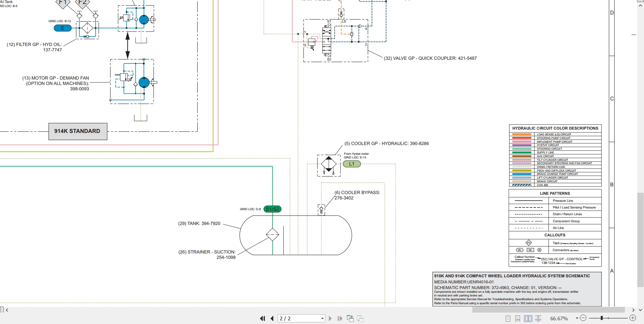The height and width of the screenshot is (324, 644).
Task: Click the Load Sense circuit orange swatch
Action: [522, 134]
